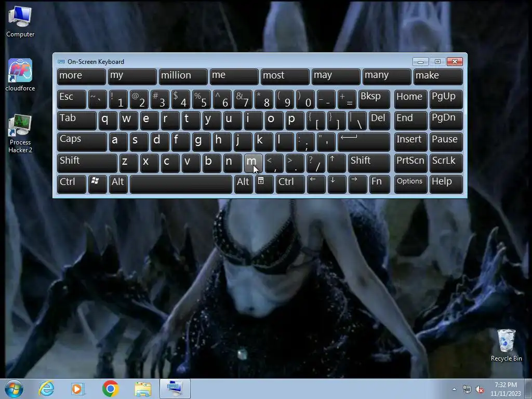Image resolution: width=532 pixels, height=399 pixels.
Task: Toggle the Fn key
Action: [x=379, y=184]
